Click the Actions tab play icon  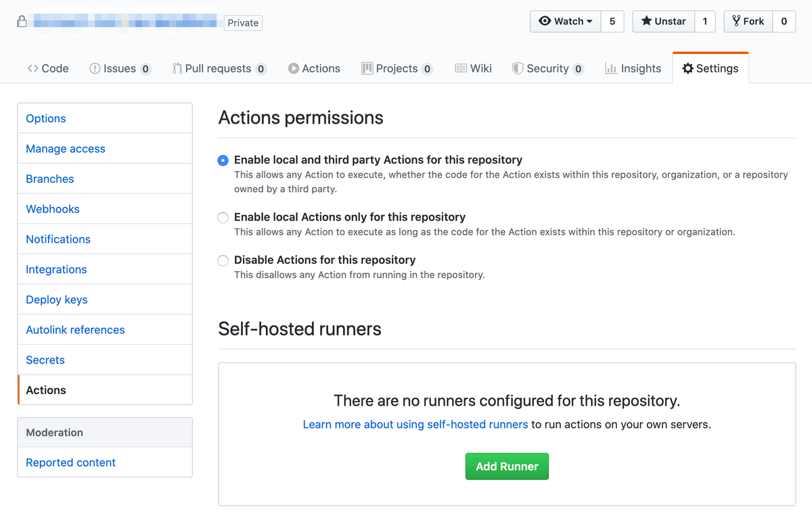click(294, 68)
